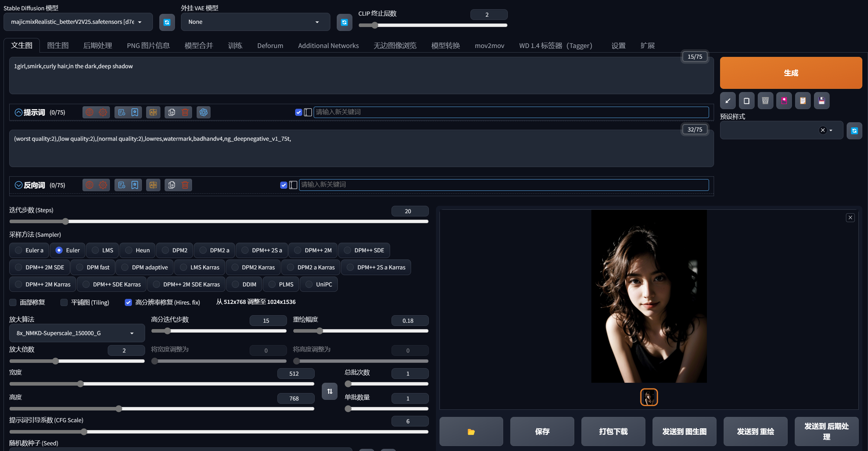Viewport: 868px width, 451px height.
Task: Enable the 面部修复 checkbox
Action: 13,302
